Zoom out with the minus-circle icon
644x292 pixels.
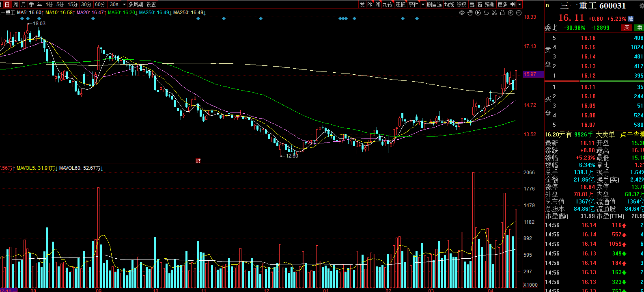(519, 13)
